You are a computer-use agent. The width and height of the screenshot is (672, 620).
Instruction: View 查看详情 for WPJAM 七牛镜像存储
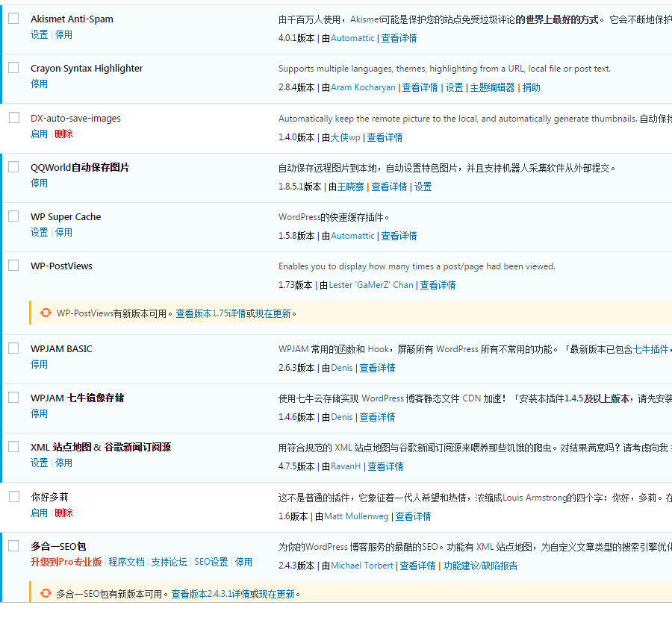[x=377, y=417]
